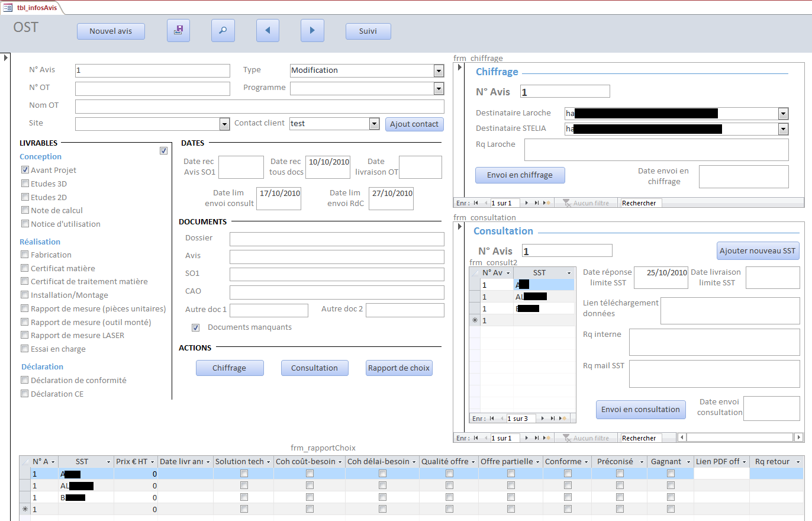Click the Nouvel avis button

pyautogui.click(x=111, y=31)
